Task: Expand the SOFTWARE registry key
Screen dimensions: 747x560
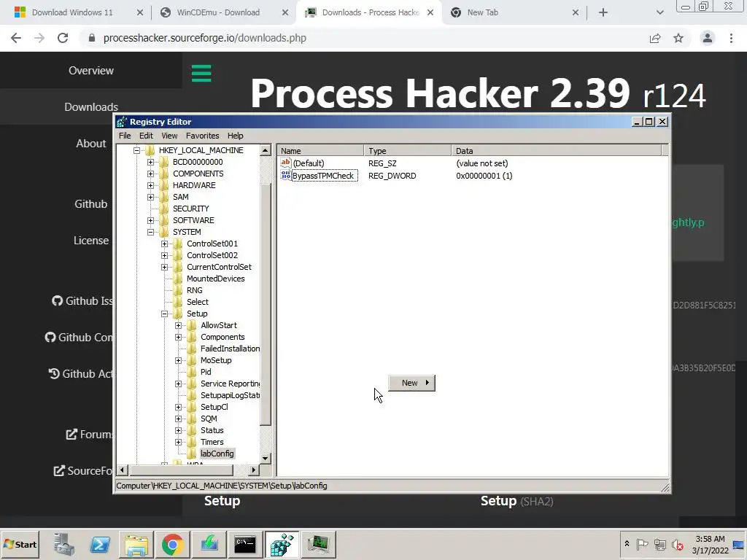Action: tap(150, 220)
